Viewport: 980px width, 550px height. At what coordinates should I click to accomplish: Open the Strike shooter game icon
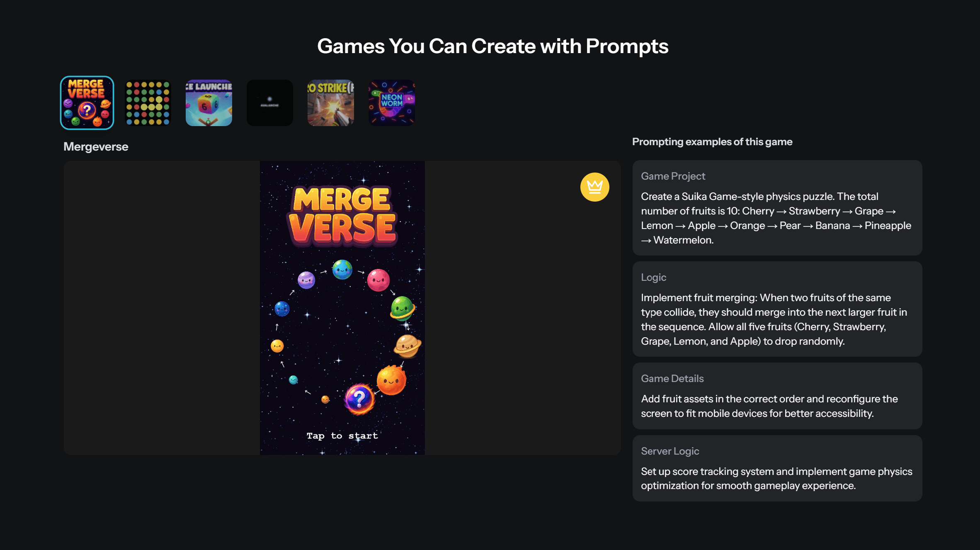click(331, 103)
